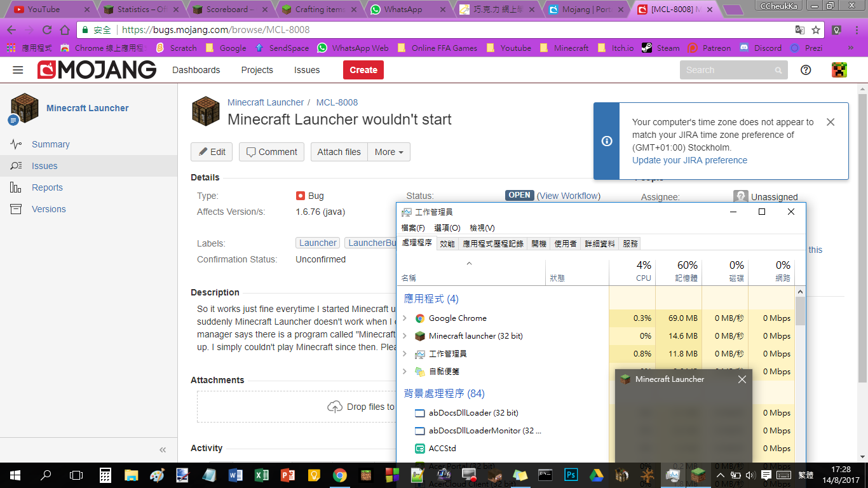
Task: Expand the 自黏便箋 process row
Action: pyautogui.click(x=405, y=372)
